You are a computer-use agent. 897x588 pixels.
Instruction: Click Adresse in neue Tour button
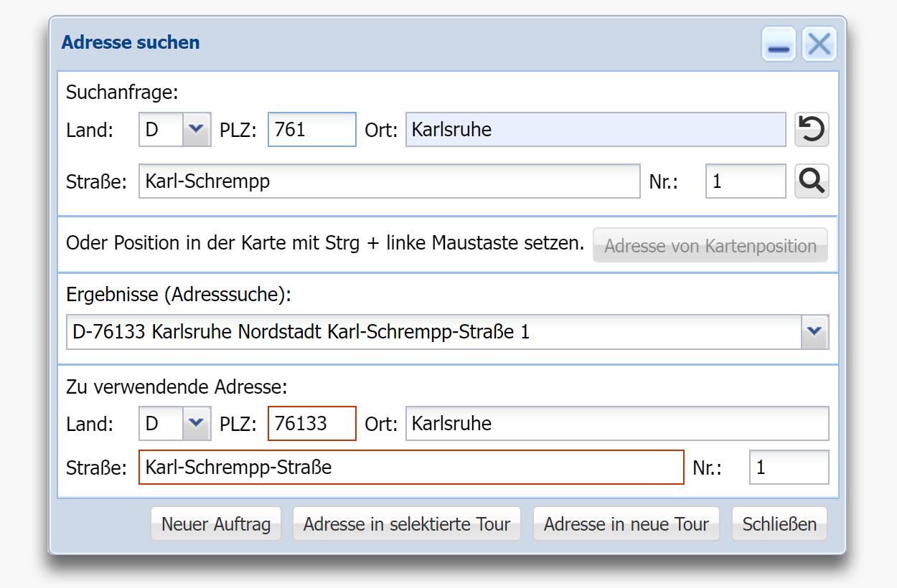tap(626, 524)
